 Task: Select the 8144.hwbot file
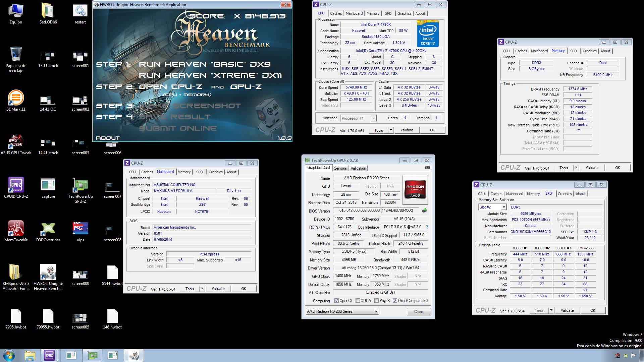112,275
